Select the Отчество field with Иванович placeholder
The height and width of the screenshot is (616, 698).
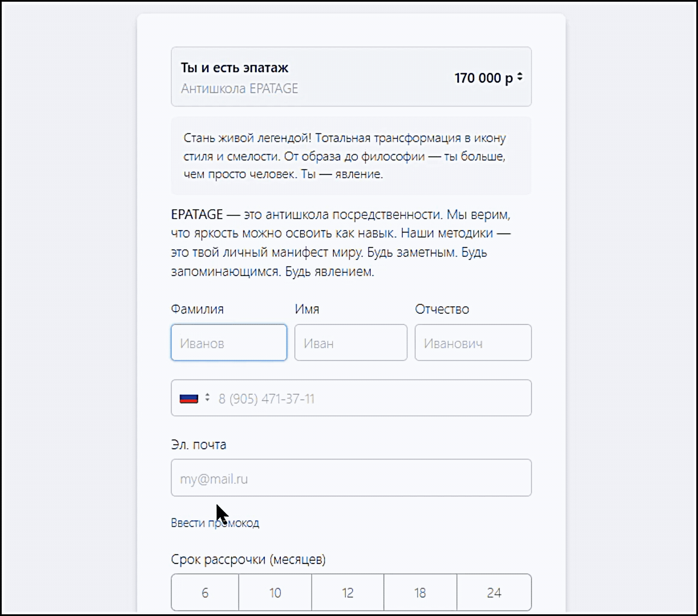[473, 343]
